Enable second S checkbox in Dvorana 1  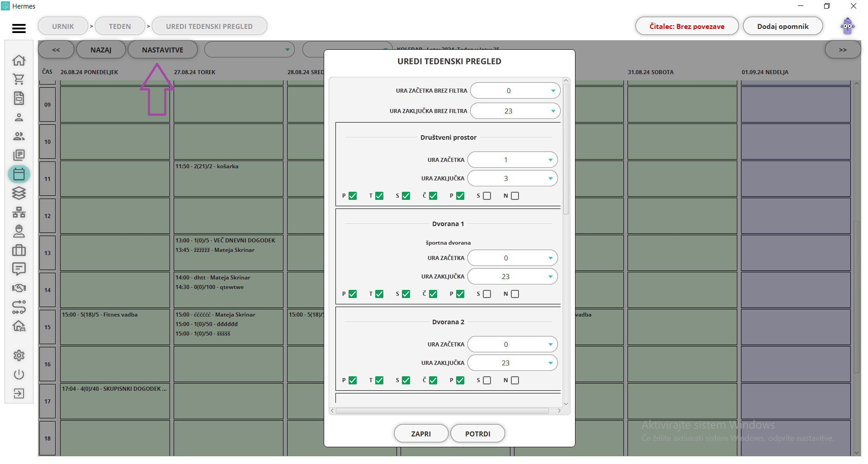point(487,294)
